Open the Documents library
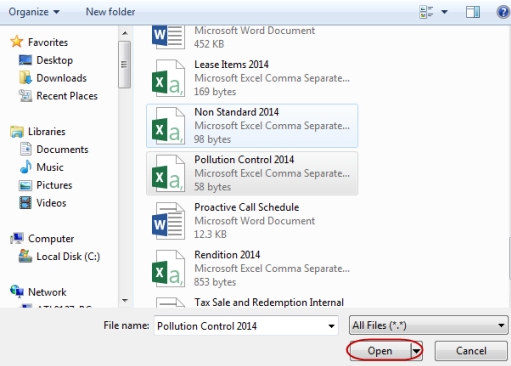This screenshot has height=366, width=511. click(x=62, y=149)
